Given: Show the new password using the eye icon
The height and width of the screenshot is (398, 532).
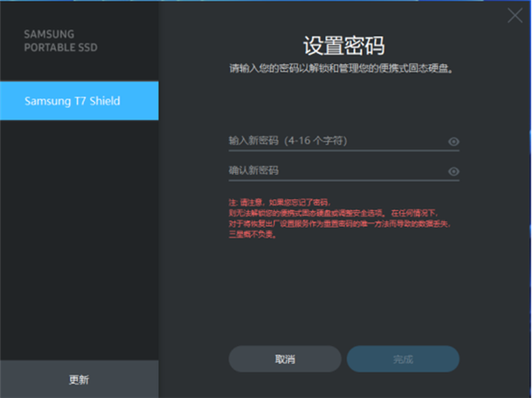Looking at the screenshot, I should pyautogui.click(x=454, y=142).
